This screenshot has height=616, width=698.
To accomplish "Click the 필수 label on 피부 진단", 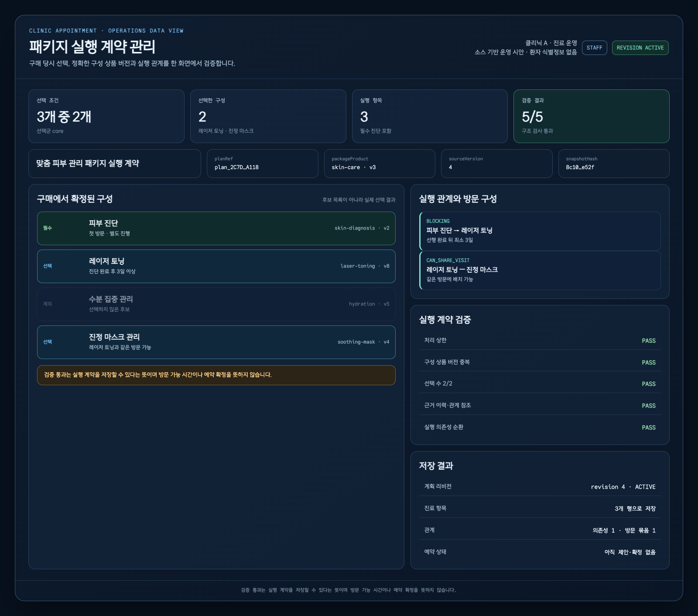I will (x=48, y=228).
